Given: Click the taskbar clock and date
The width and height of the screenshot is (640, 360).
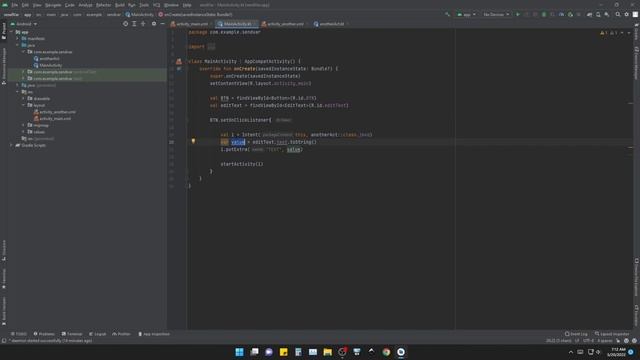Looking at the screenshot, I should [x=616, y=352].
